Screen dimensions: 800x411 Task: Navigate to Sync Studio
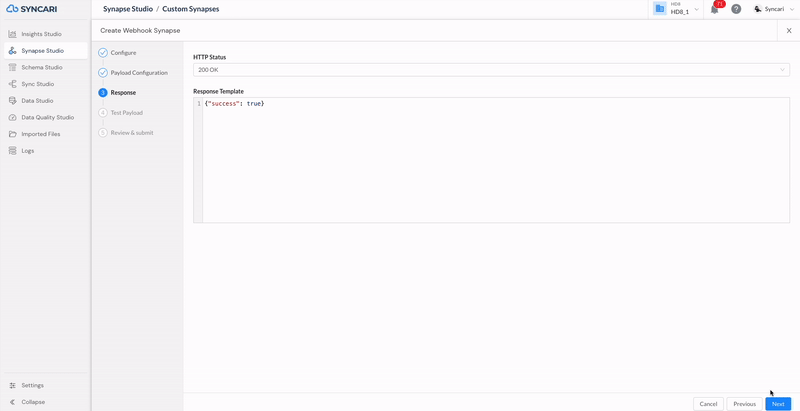click(x=38, y=84)
